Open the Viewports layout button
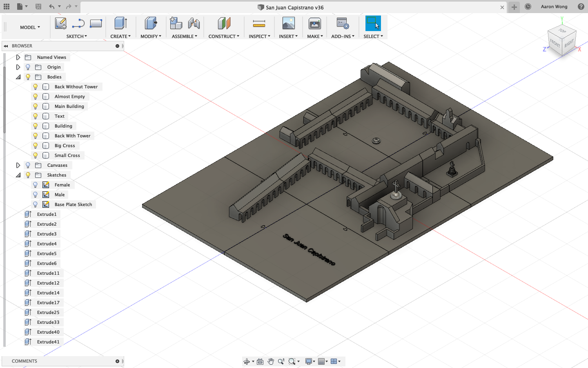This screenshot has height=368, width=588. 336,361
